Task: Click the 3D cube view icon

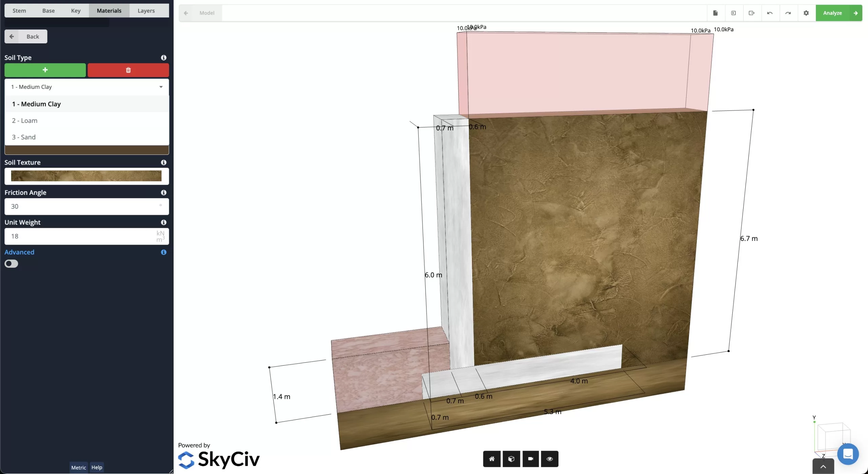Action: [511, 459]
